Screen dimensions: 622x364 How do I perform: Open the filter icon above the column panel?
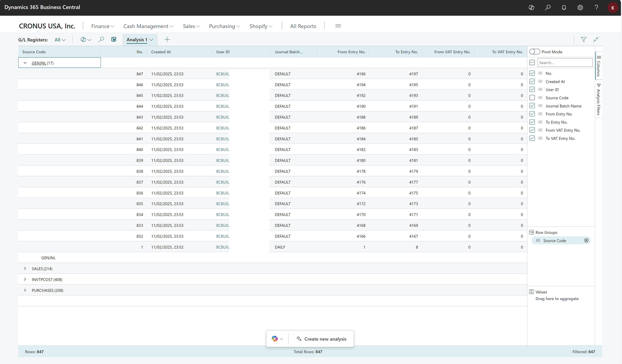[x=584, y=39]
